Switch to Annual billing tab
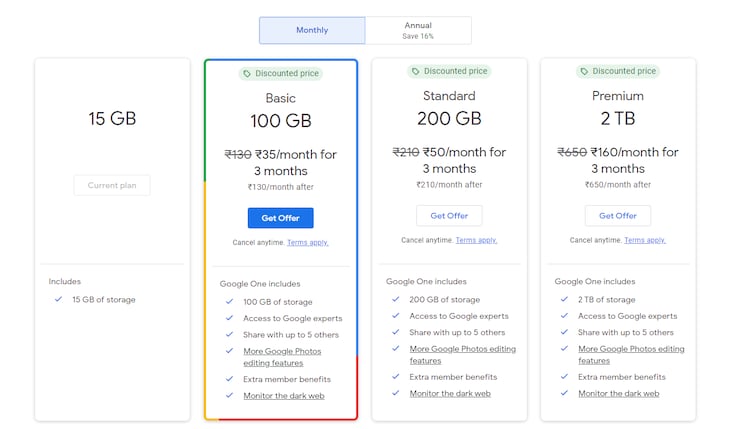This screenshot has height=429, width=750. coord(418,30)
